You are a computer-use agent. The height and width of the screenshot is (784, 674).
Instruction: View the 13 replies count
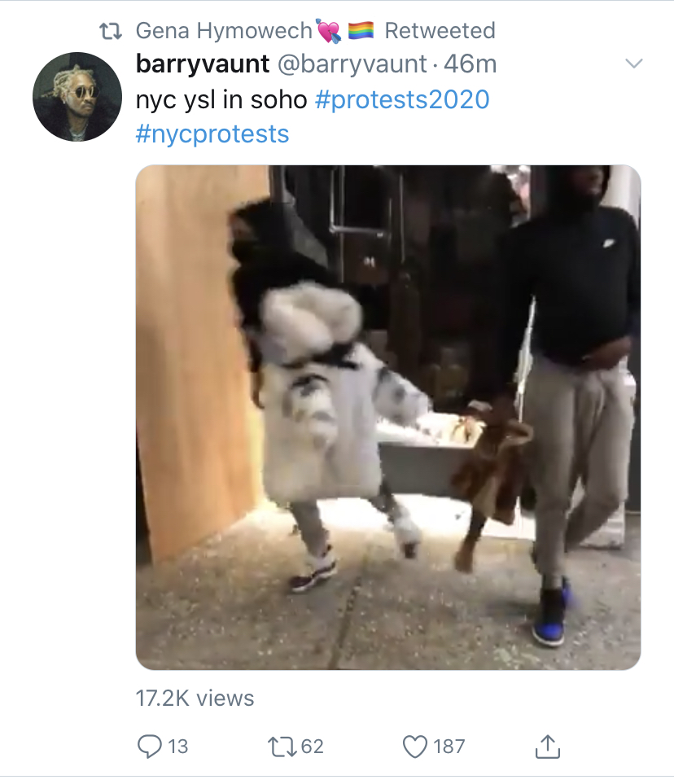pos(178,747)
